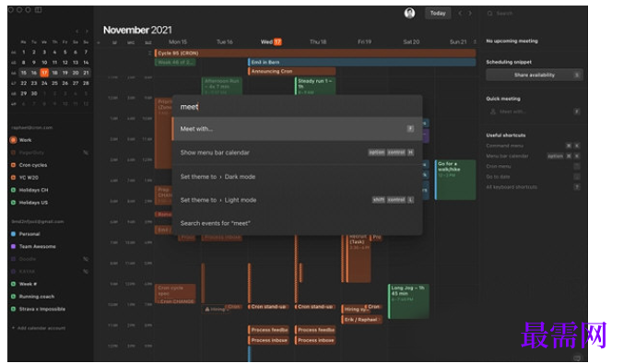Choose Set theme to Light mode

298,200
